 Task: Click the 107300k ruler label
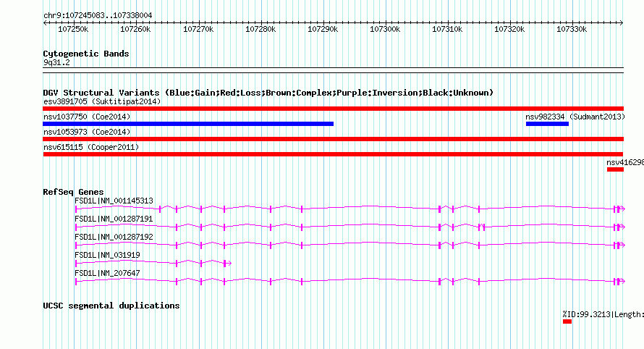click(385, 29)
